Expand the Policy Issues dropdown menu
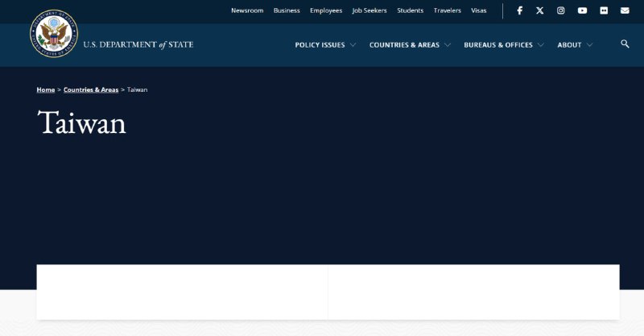Viewport: 644px width, 336px height. [x=325, y=45]
